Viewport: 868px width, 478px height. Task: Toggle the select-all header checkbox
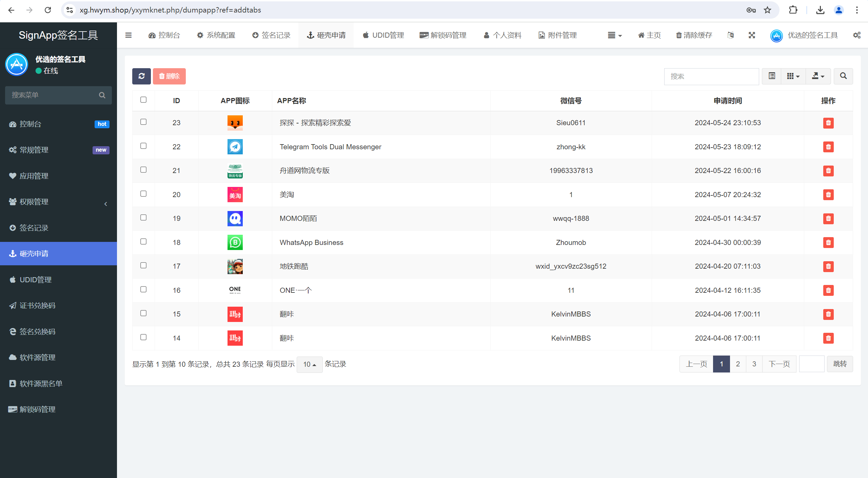143,100
